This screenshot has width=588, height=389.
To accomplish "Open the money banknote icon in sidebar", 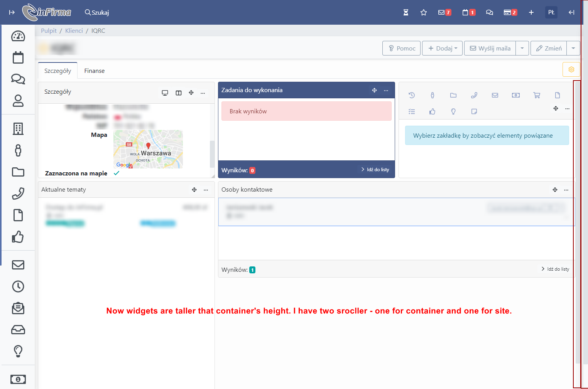I will tap(18, 379).
